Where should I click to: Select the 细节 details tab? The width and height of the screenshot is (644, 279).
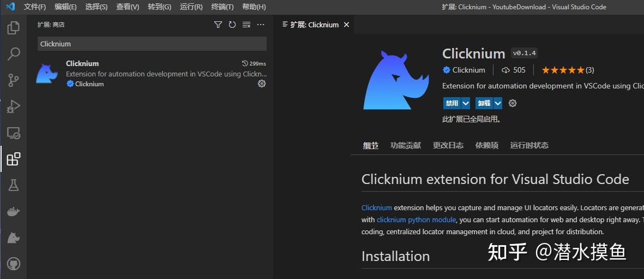click(x=370, y=145)
